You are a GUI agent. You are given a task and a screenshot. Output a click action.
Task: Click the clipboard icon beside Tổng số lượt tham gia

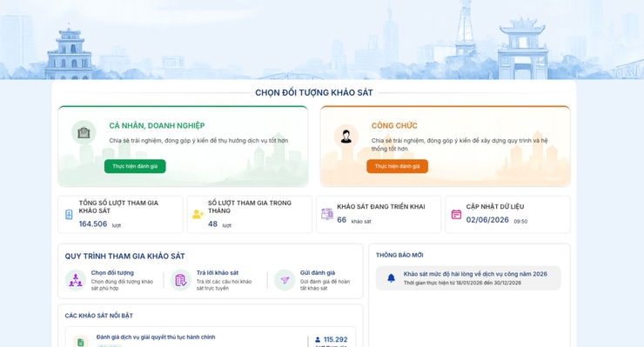pos(69,214)
